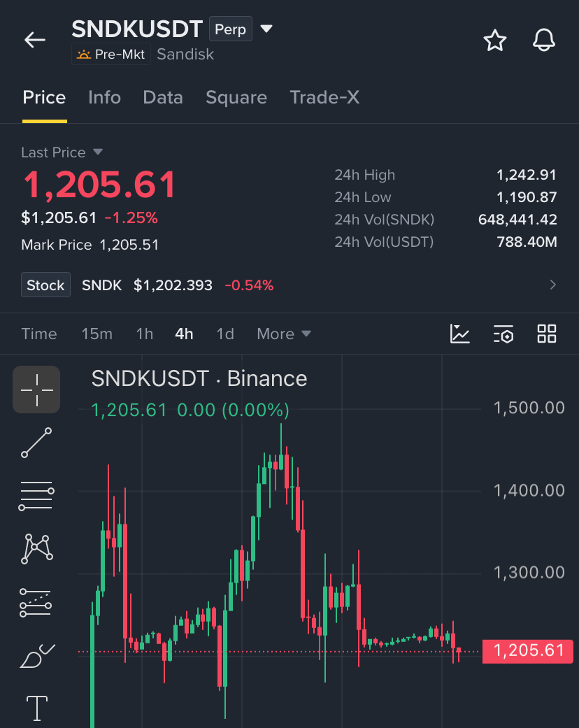Select the 1h interval
Viewport: 579px width, 728px height.
[x=145, y=334]
